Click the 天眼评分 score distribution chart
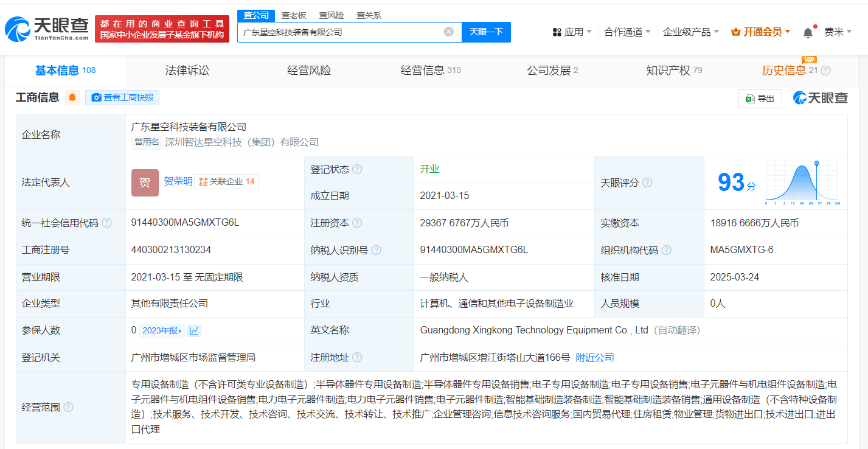Screen dimensions: 868x449 (x=802, y=182)
